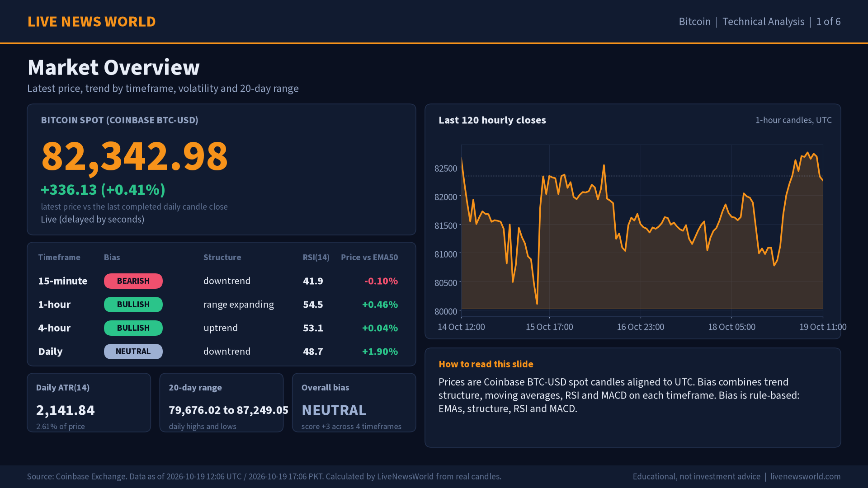Screen dimensions: 868x488
Task: Click the 'Live (delayed by seconds)' status
Action: (x=93, y=220)
